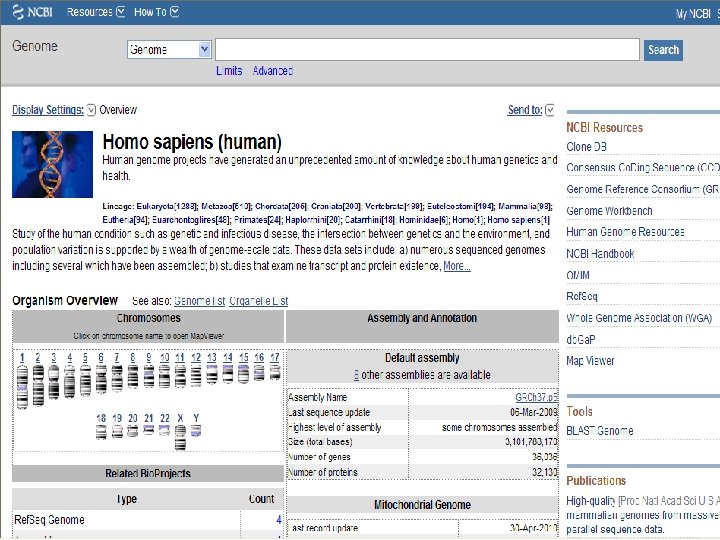Screen dimensions: 720x540
Task: Open chromosome 3 in MapViewer
Action: 54,357
